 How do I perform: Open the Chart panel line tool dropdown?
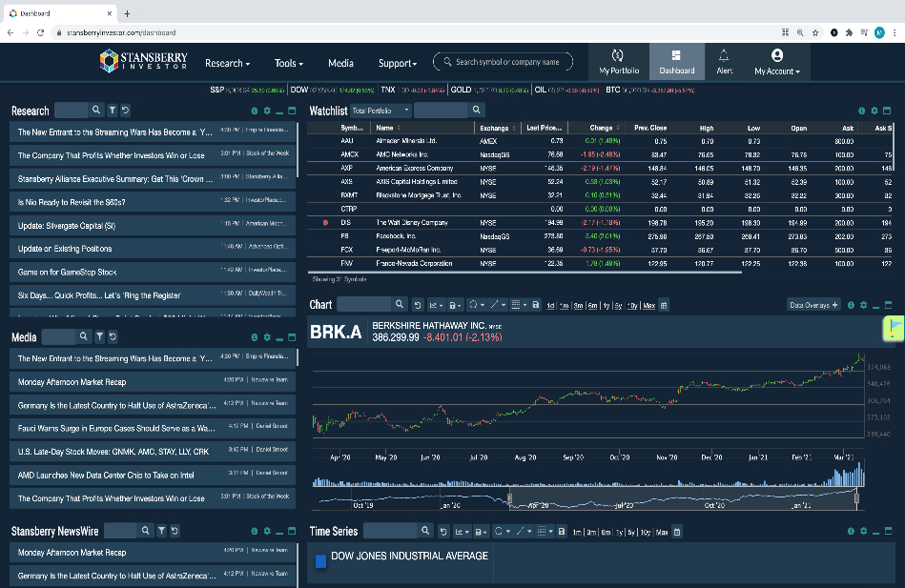[498, 305]
